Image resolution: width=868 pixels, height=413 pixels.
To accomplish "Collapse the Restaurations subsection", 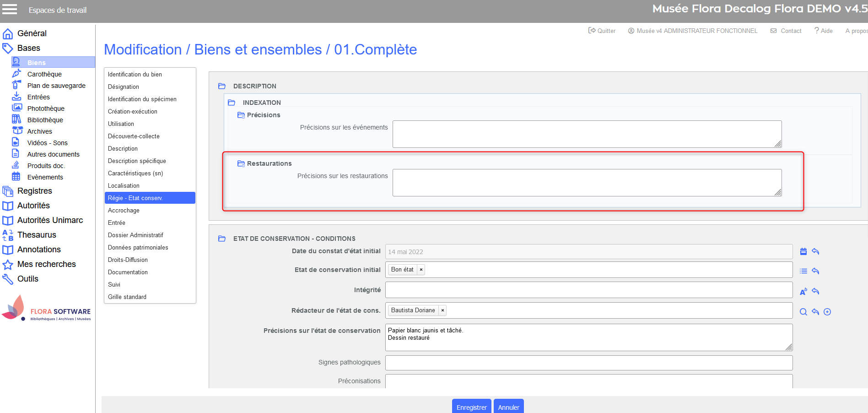I will [x=241, y=163].
